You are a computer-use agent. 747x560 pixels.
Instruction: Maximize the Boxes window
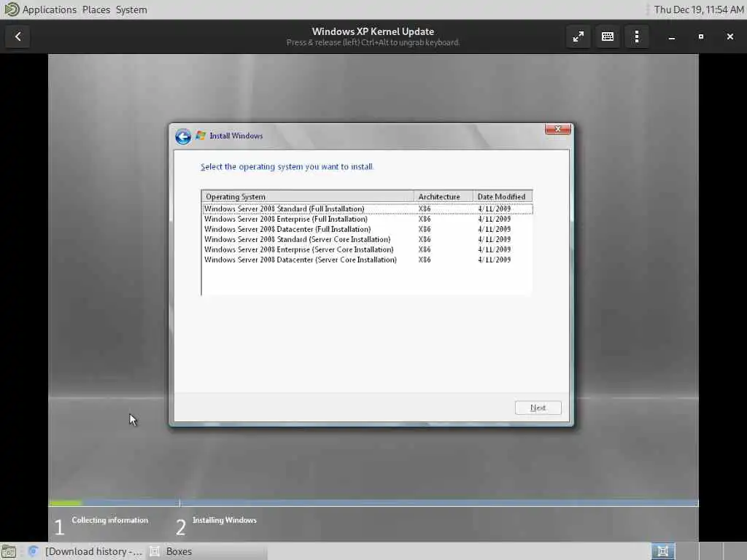[x=701, y=36]
